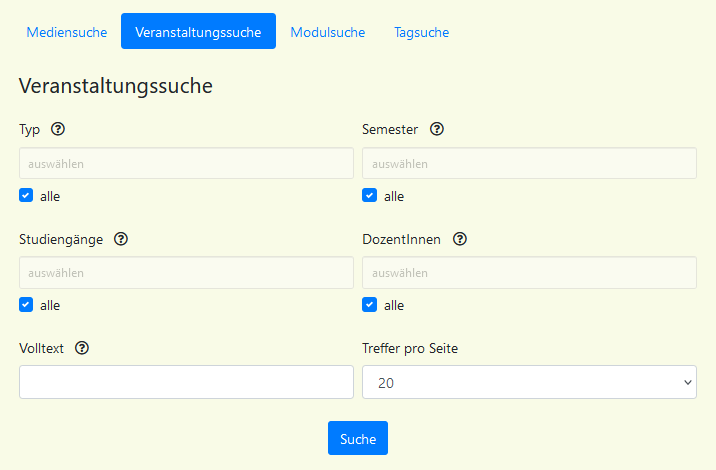Viewport: 716px width, 470px height.
Task: Click the Volltext help question mark
Action: 82,348
